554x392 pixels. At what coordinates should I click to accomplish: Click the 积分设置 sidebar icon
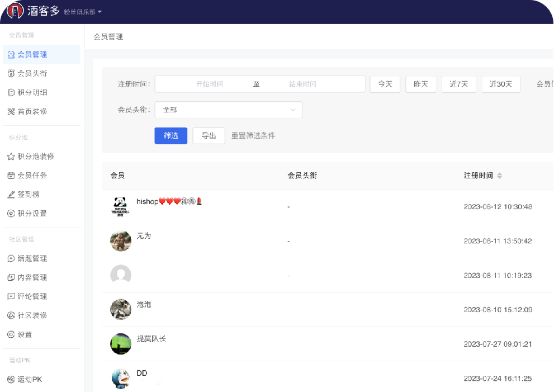click(x=11, y=214)
